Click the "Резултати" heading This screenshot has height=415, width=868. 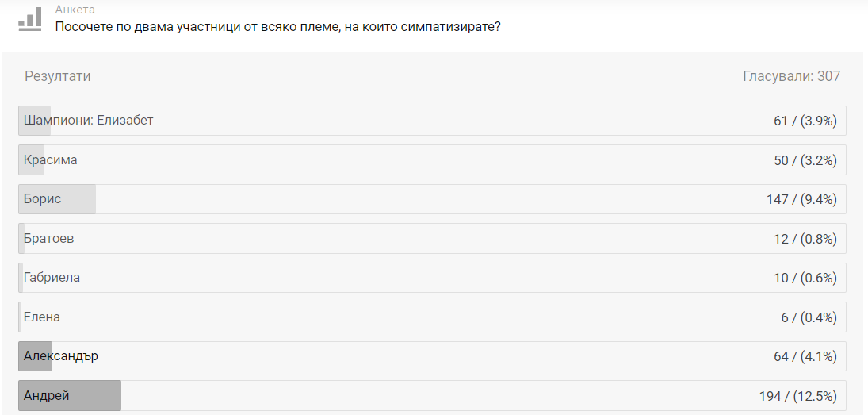click(x=58, y=76)
